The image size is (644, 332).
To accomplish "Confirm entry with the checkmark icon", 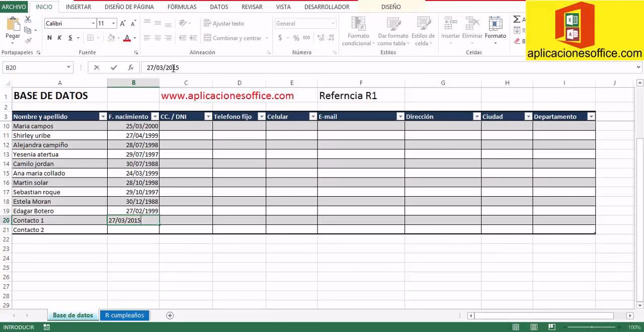I will (114, 67).
